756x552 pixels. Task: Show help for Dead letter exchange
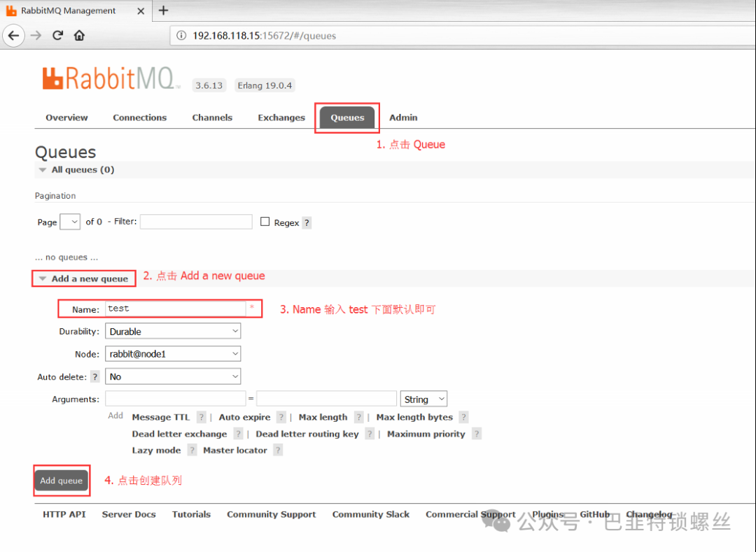click(x=238, y=434)
